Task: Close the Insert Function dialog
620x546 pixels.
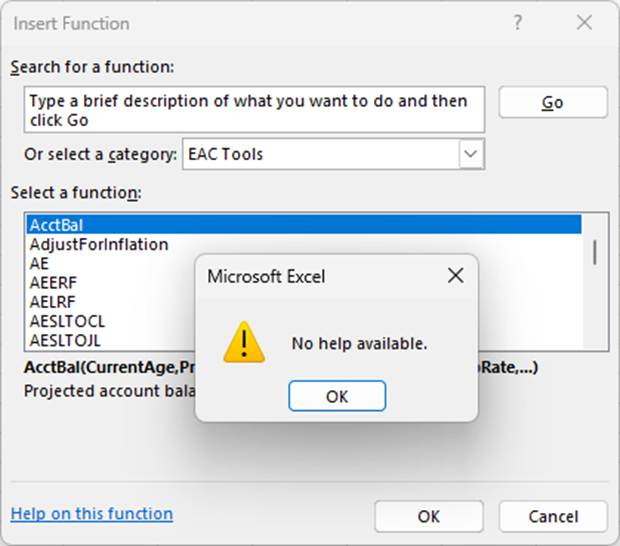Action: [x=584, y=23]
